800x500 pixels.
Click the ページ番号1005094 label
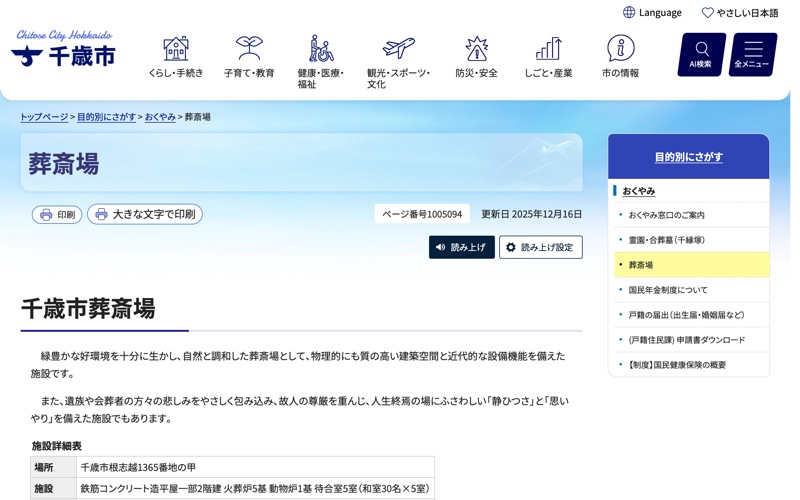click(x=422, y=214)
